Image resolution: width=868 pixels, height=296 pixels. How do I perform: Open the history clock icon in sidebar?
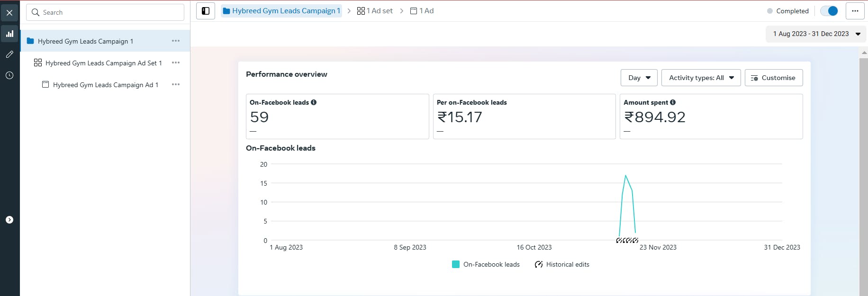(x=9, y=75)
